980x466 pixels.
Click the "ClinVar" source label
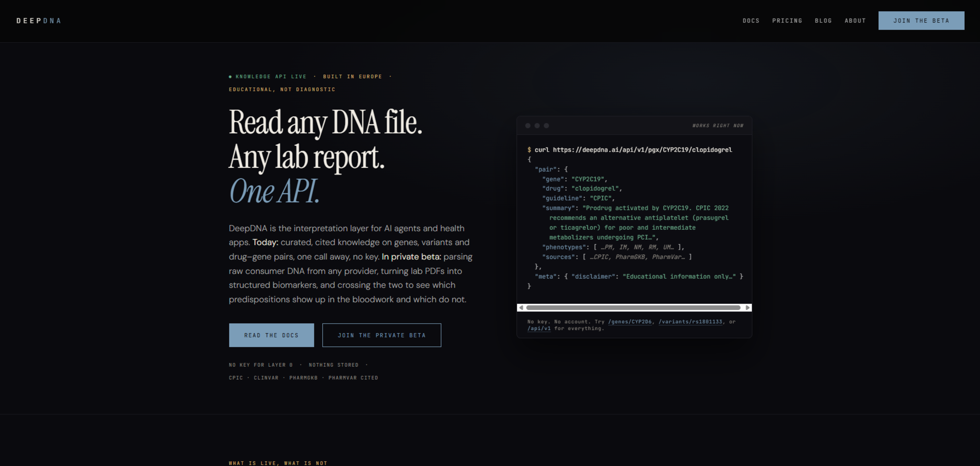(266, 378)
